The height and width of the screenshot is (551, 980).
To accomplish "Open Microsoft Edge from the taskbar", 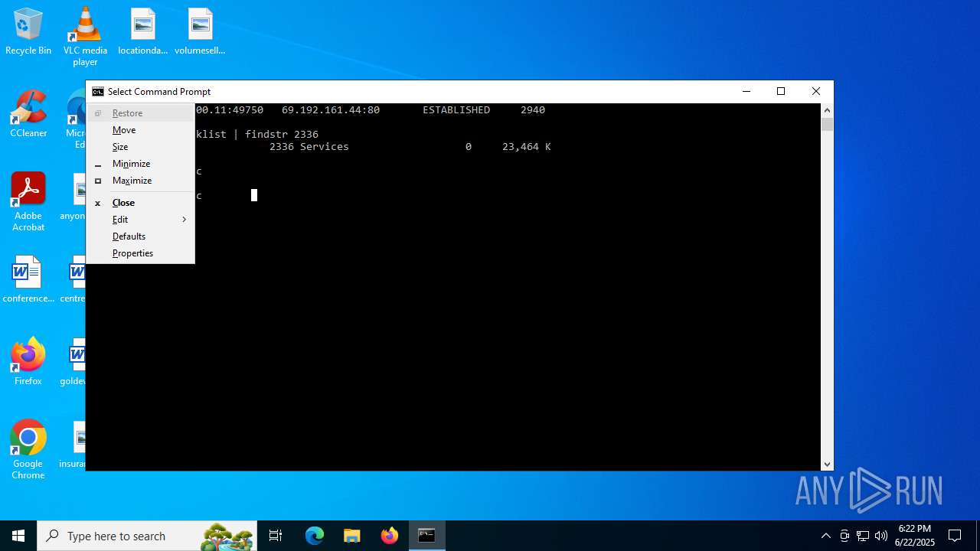I will [x=315, y=536].
